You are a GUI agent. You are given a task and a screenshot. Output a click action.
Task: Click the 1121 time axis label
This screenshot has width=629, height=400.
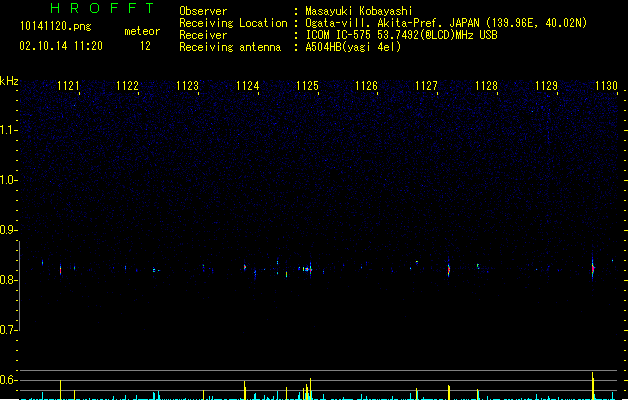(68, 86)
